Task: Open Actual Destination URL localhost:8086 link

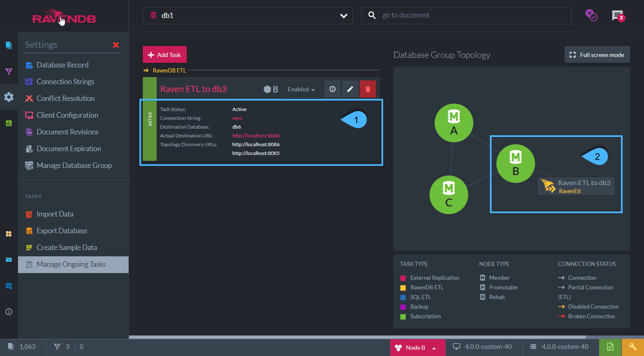Action: tap(256, 136)
